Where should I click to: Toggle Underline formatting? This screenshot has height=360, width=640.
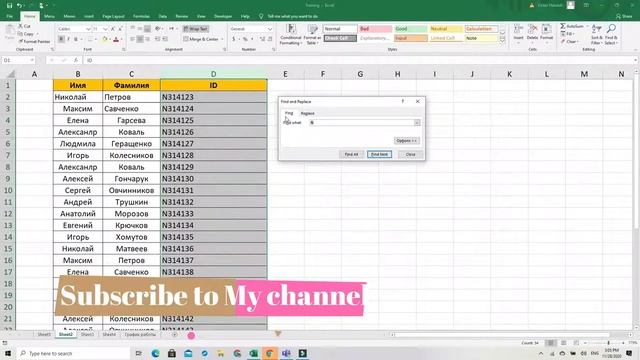pyautogui.click(x=76, y=40)
